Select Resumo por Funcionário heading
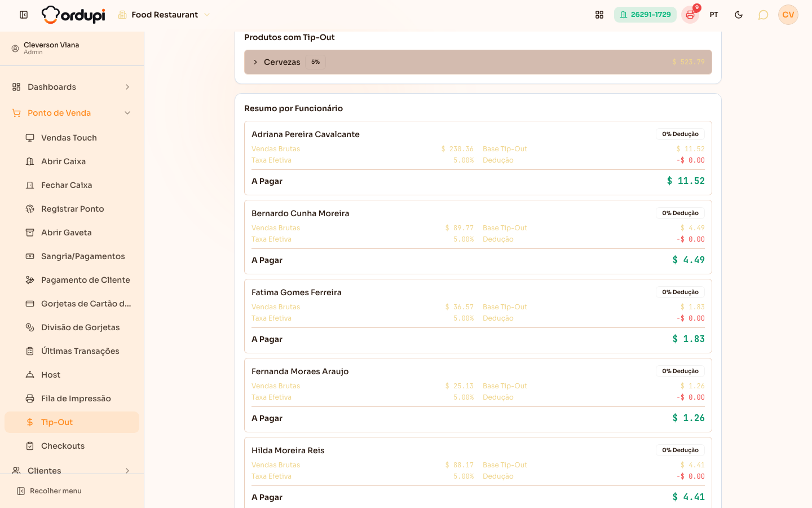Image resolution: width=812 pixels, height=508 pixels. 293,108
